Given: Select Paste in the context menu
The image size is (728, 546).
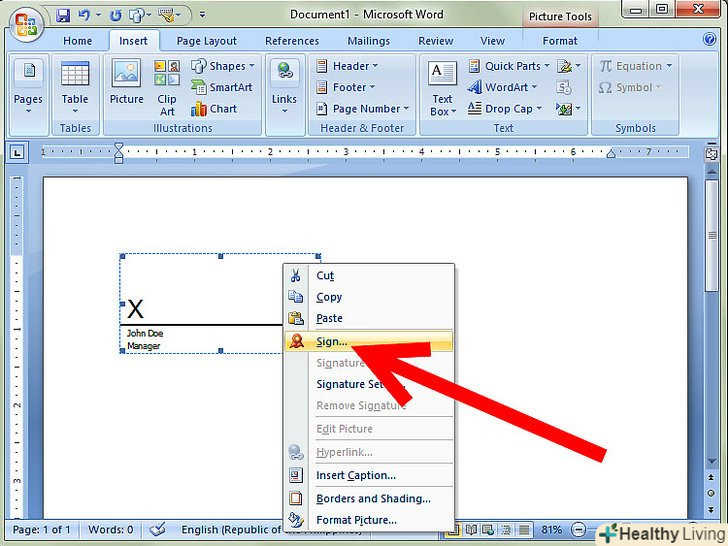Looking at the screenshot, I should point(369,318).
